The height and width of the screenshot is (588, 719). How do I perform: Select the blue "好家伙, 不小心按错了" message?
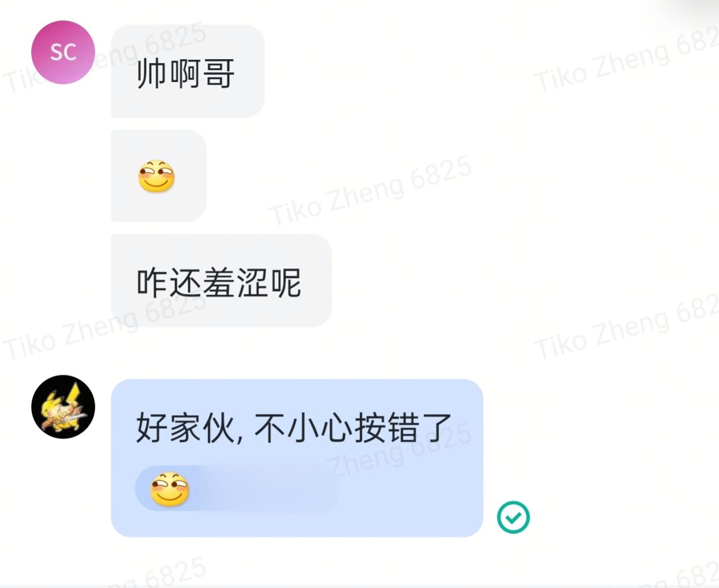(297, 458)
